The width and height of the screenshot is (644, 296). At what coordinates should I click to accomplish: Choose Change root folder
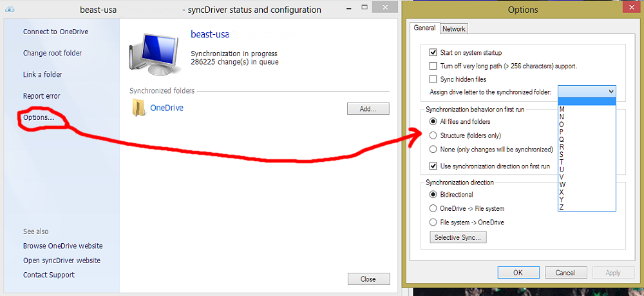[52, 53]
